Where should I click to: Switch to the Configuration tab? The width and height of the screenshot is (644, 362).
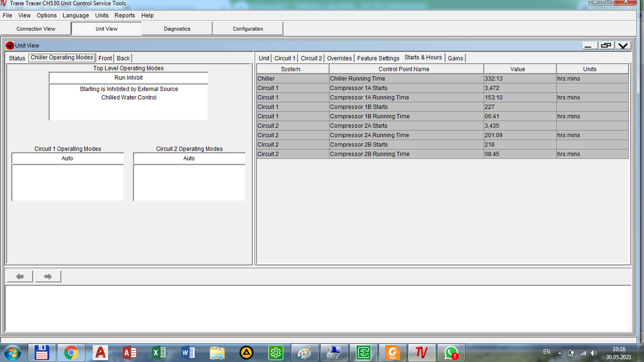click(248, 29)
